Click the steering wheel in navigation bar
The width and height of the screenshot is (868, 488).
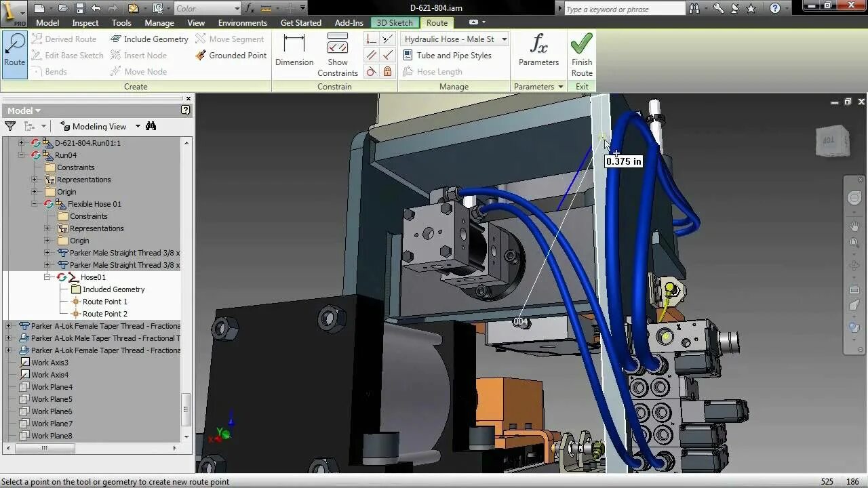tap(854, 198)
